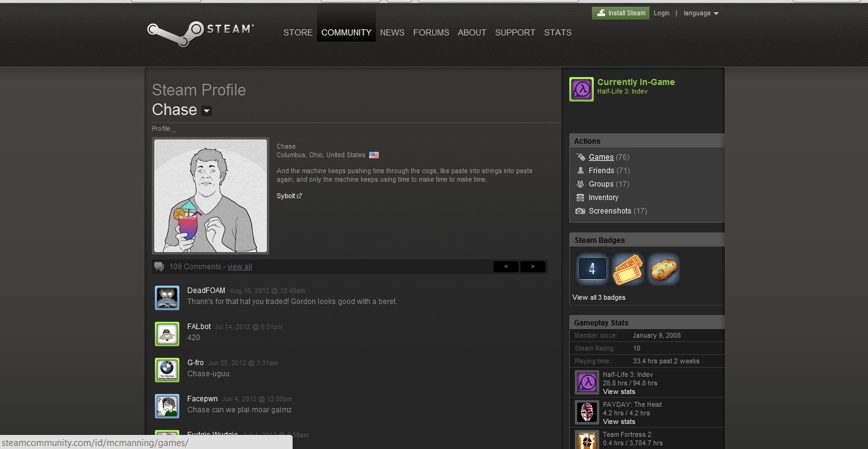This screenshot has width=868, height=449.
Task: Click the Games controller icon in Actions
Action: [580, 157]
